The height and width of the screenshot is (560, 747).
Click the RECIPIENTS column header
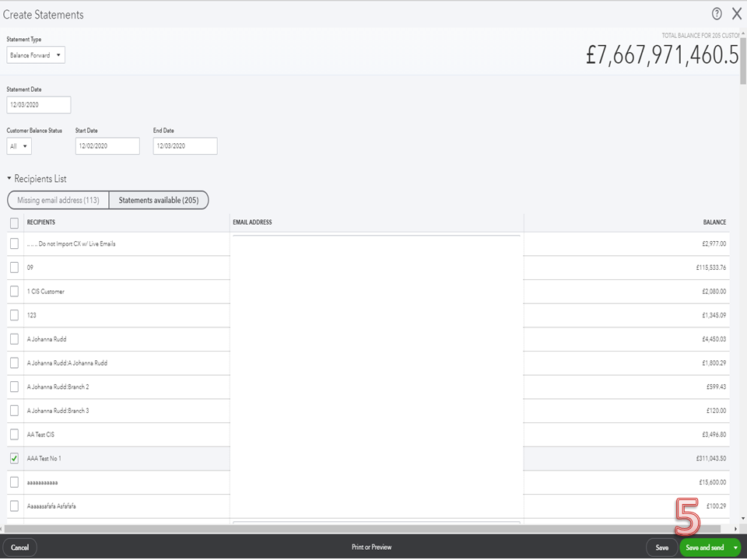pyautogui.click(x=41, y=222)
